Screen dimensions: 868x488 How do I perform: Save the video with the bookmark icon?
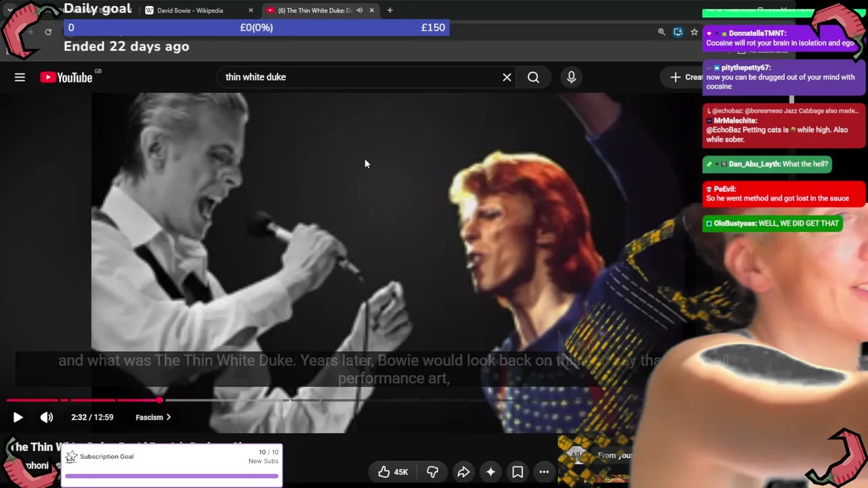coord(517,472)
